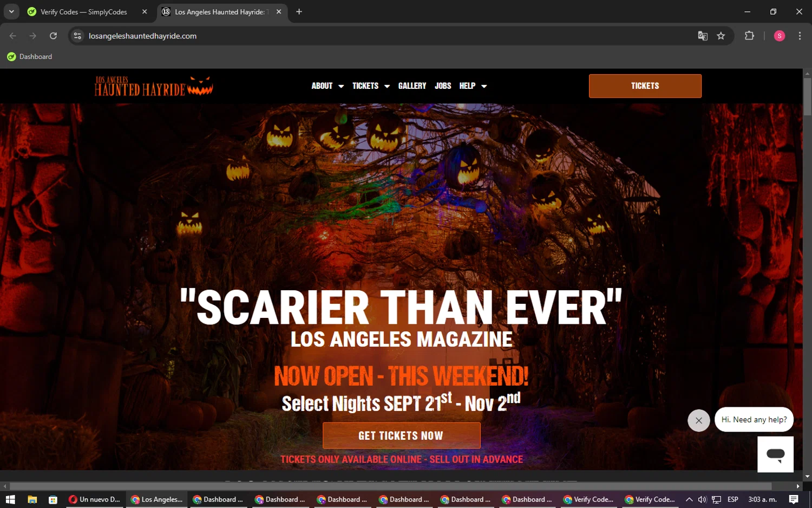The height and width of the screenshot is (508, 812).
Task: Click the "Hi. Need any help?" bubble
Action: click(x=754, y=420)
